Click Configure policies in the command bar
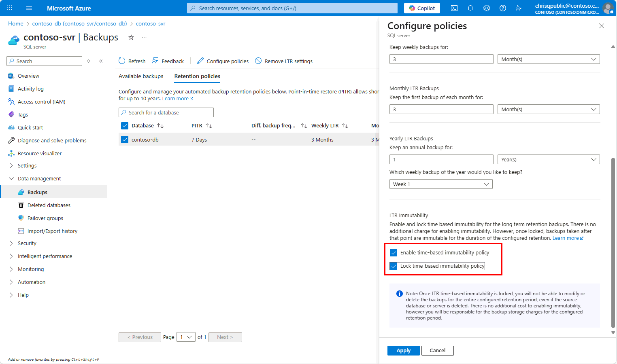 tap(223, 61)
